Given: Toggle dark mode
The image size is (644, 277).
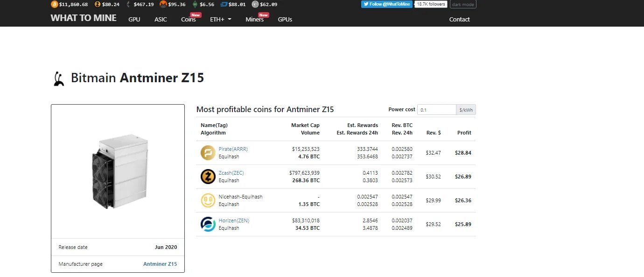Looking at the screenshot, I should click(463, 4).
